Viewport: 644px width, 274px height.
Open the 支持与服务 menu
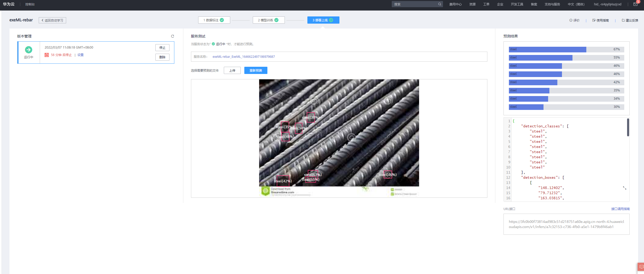pos(552,4)
